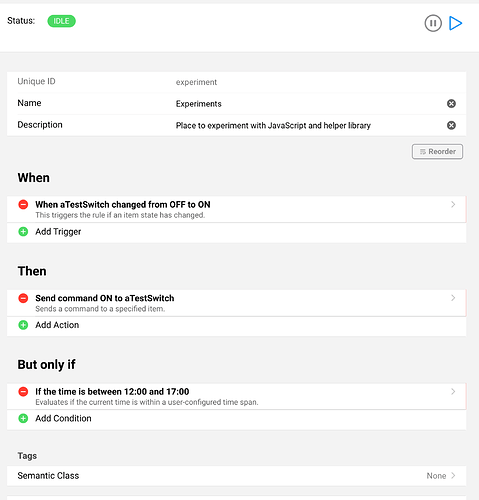479x500 pixels.
Task: Click the Reorder button
Action: pos(437,152)
